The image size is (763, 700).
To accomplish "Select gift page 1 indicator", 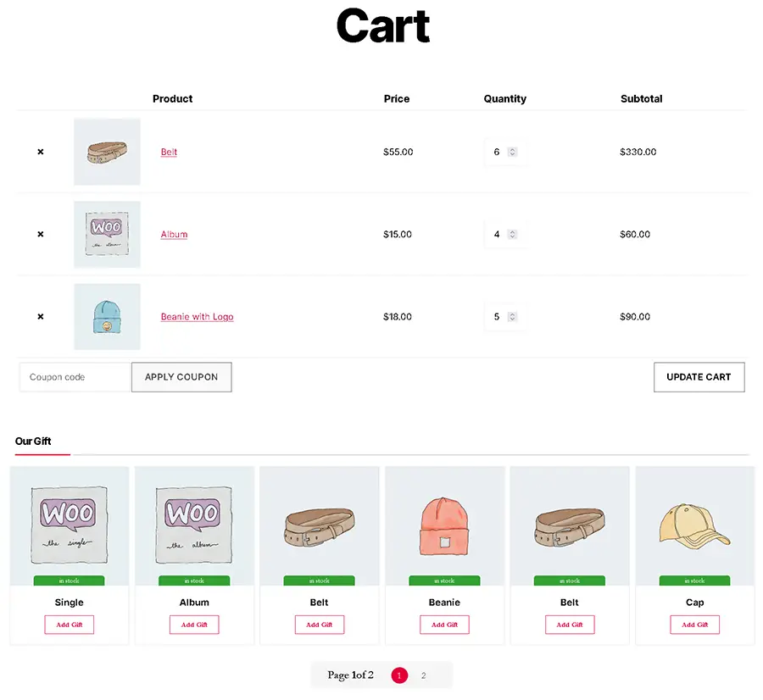I will pyautogui.click(x=399, y=675).
